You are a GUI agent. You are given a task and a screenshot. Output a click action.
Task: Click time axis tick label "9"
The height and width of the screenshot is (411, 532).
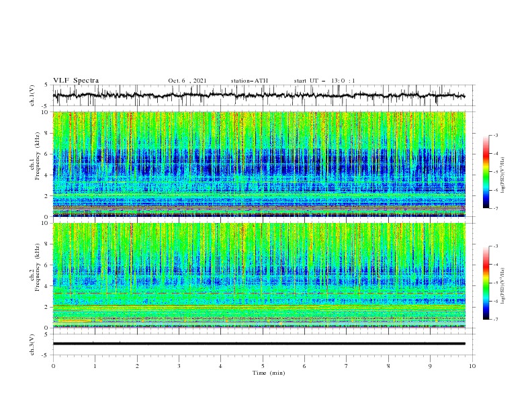pos(430,366)
